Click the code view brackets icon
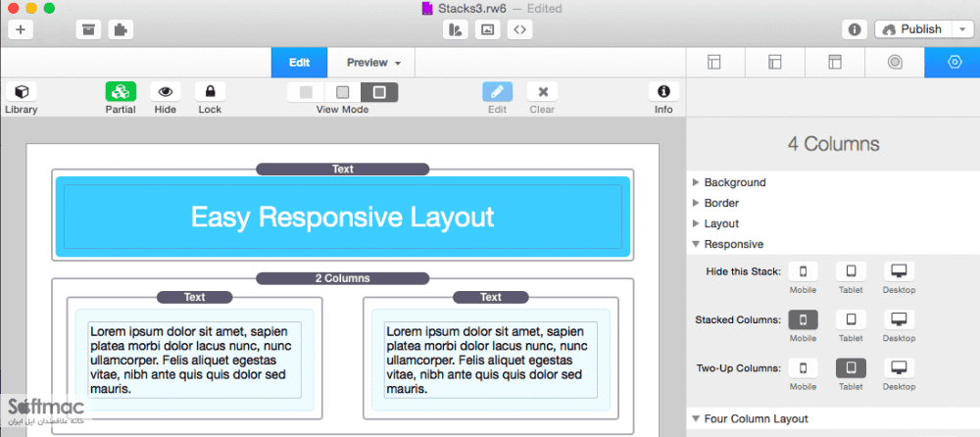 coord(519,29)
